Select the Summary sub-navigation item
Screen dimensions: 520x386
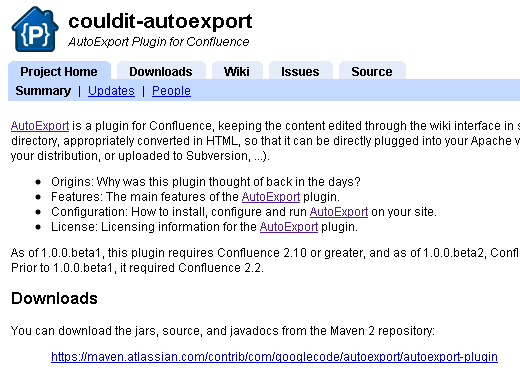(43, 91)
